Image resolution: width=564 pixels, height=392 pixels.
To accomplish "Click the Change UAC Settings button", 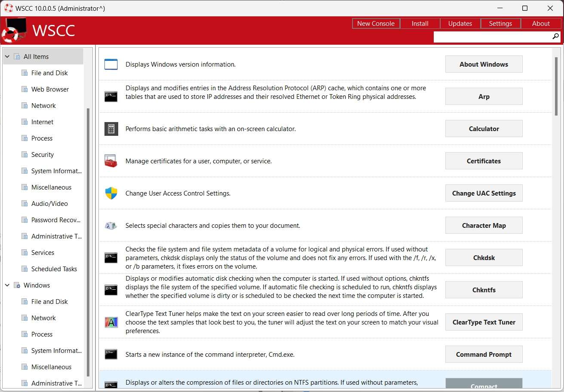I will click(484, 193).
